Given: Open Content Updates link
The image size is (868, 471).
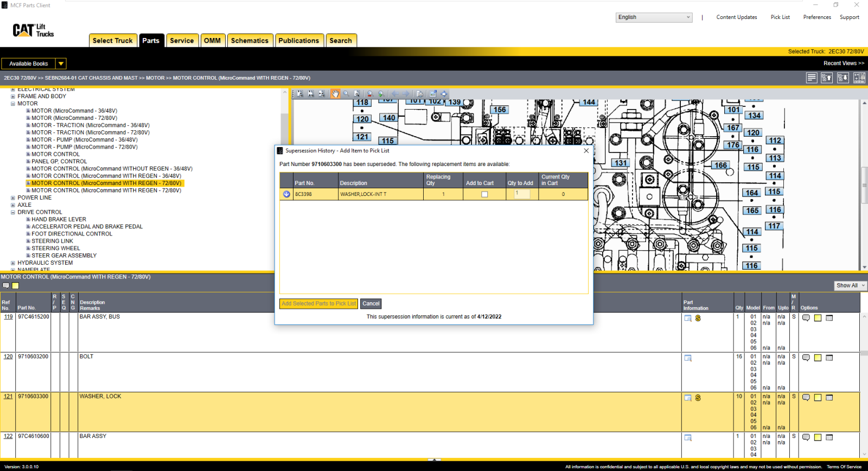Looking at the screenshot, I should click(x=736, y=17).
